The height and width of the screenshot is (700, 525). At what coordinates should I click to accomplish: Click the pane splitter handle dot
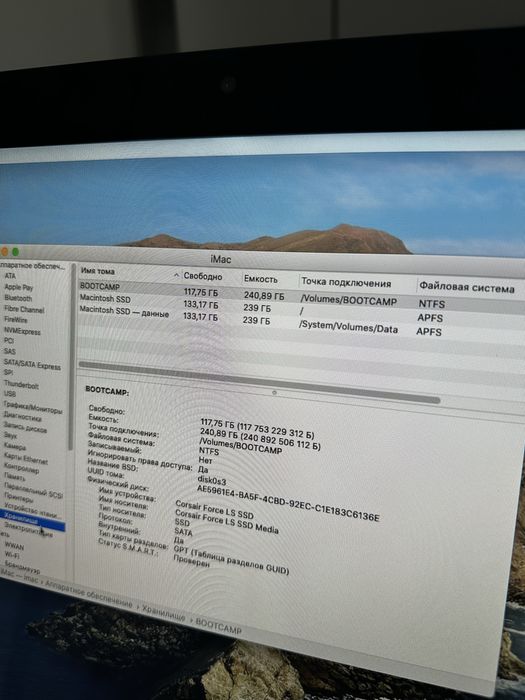pyautogui.click(x=274, y=393)
